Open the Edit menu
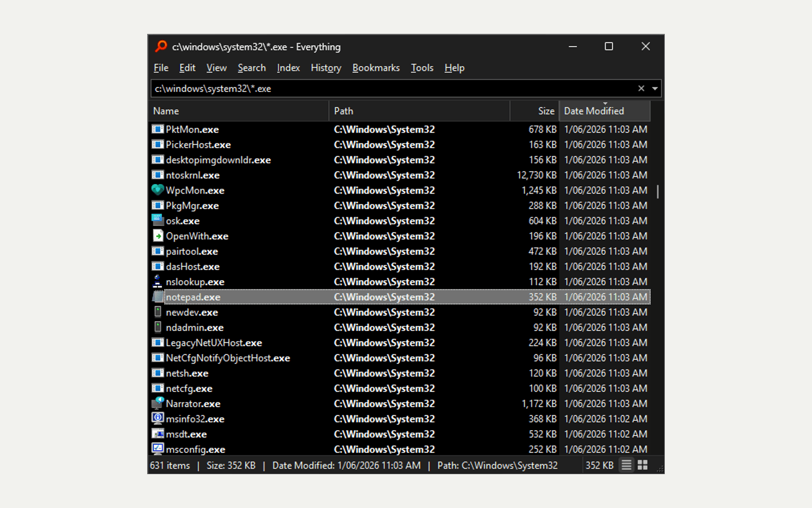The image size is (812, 508). pos(187,68)
